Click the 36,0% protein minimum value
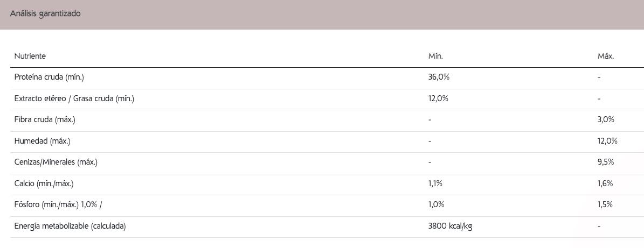644x248 pixels. (439, 77)
